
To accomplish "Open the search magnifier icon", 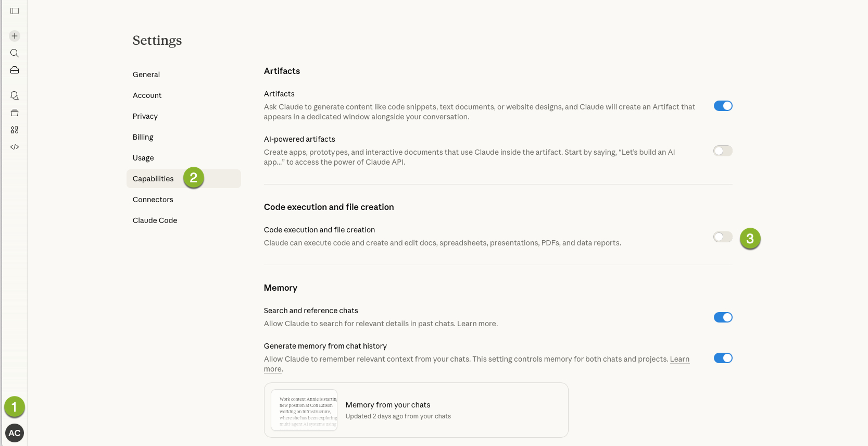I will 15,53.
